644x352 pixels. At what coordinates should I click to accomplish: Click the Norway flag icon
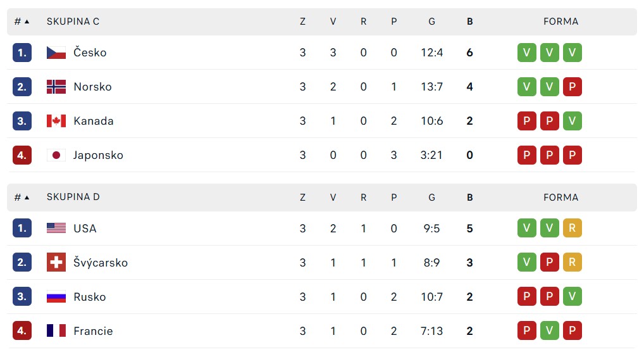click(56, 87)
